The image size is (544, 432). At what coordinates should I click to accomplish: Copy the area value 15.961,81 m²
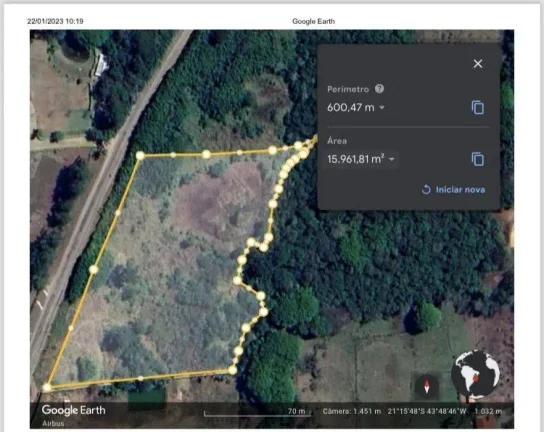(x=478, y=159)
